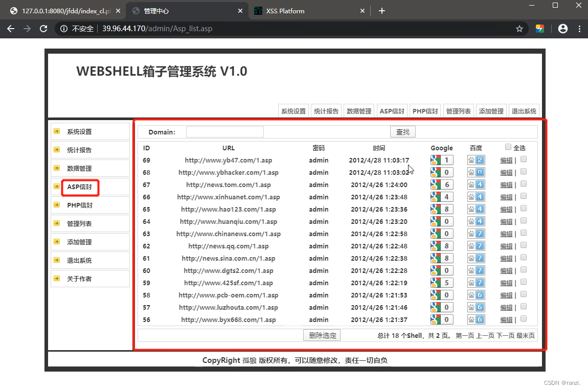Click the browser address bar URL
Viewport: 588px width, 390px height.
pyautogui.click(x=157, y=29)
